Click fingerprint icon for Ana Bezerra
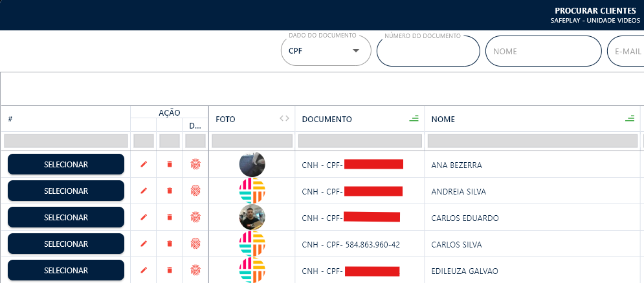The height and width of the screenshot is (283, 644). [x=195, y=165]
